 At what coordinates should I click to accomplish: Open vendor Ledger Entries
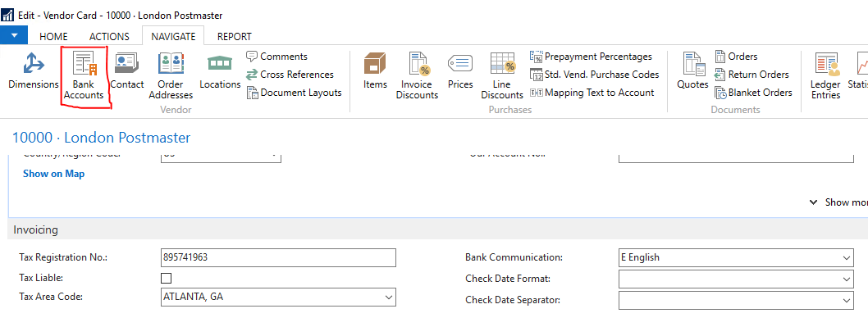(x=825, y=75)
